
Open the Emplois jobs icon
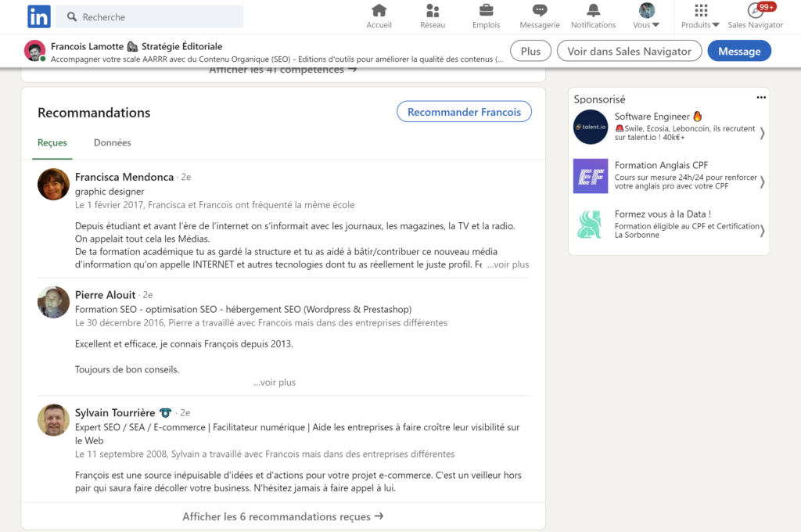(486, 11)
